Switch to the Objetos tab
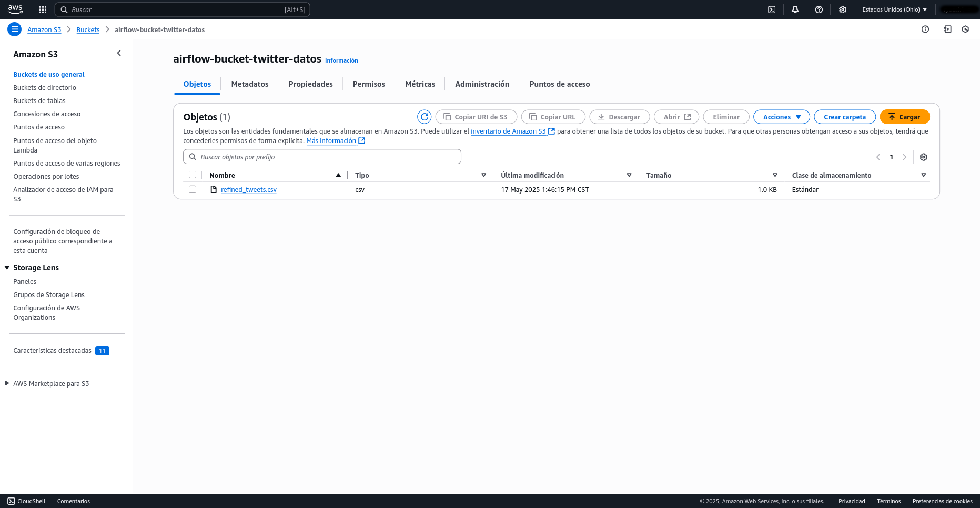The image size is (980, 508). (197, 84)
